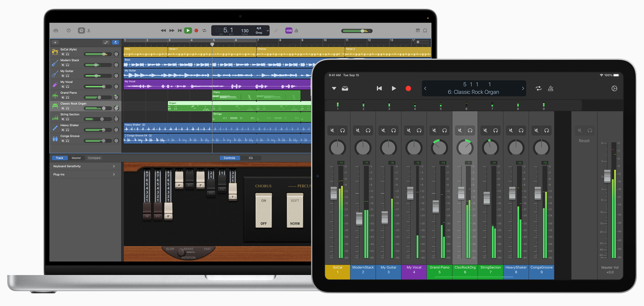Image resolution: width=644 pixels, height=306 pixels.
Task: Switch the organ Chorus control to OFF
Action: (264, 223)
